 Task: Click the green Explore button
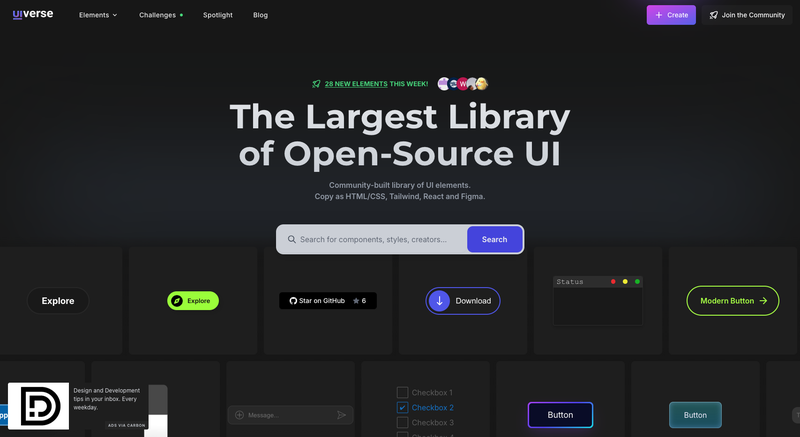click(193, 301)
